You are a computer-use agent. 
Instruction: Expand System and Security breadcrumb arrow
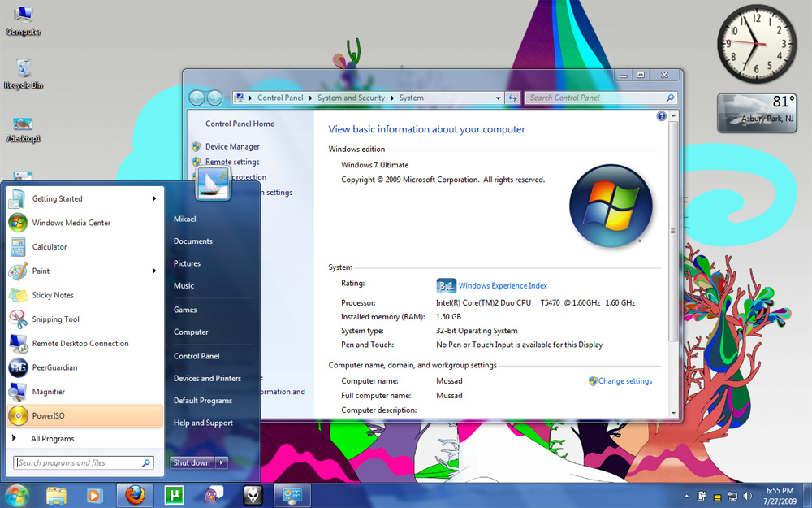click(x=392, y=98)
